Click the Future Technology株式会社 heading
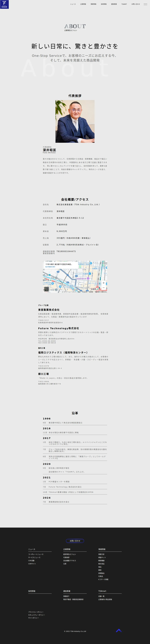This screenshot has width=150, height=644. coord(59,328)
